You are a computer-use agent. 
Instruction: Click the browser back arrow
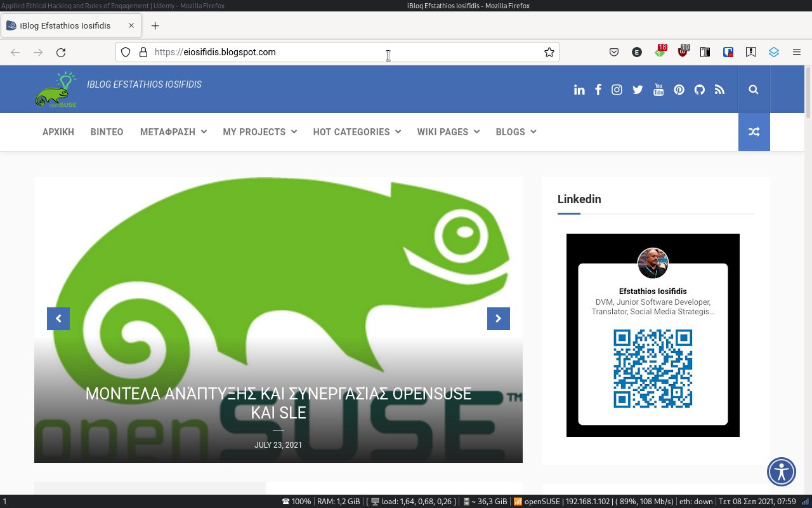point(15,52)
